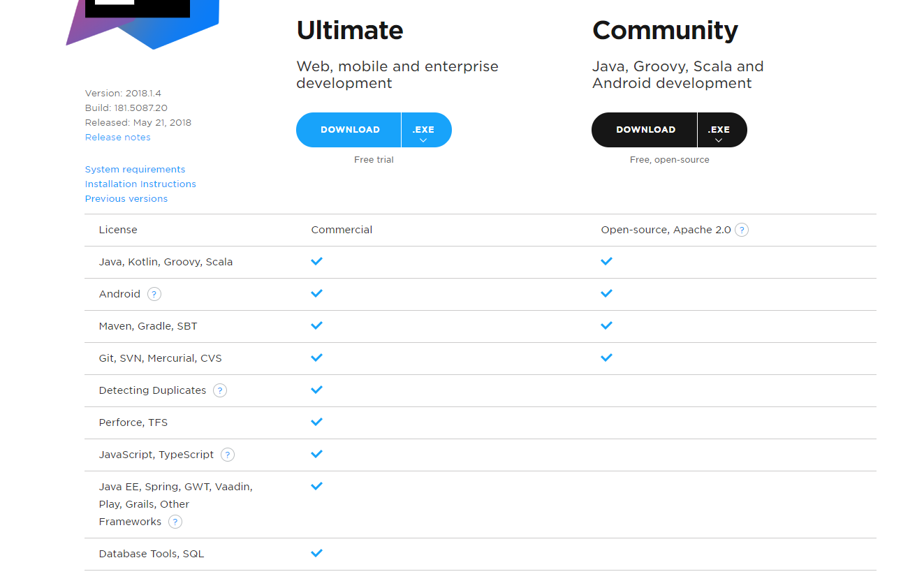
Task: Click Community checkmark for Java, Kotlin, Groovy, Scala
Action: coord(606,261)
